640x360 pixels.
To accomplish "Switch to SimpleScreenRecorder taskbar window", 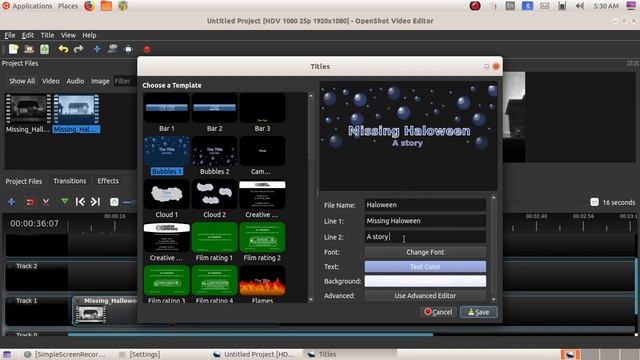I will pos(64,354).
